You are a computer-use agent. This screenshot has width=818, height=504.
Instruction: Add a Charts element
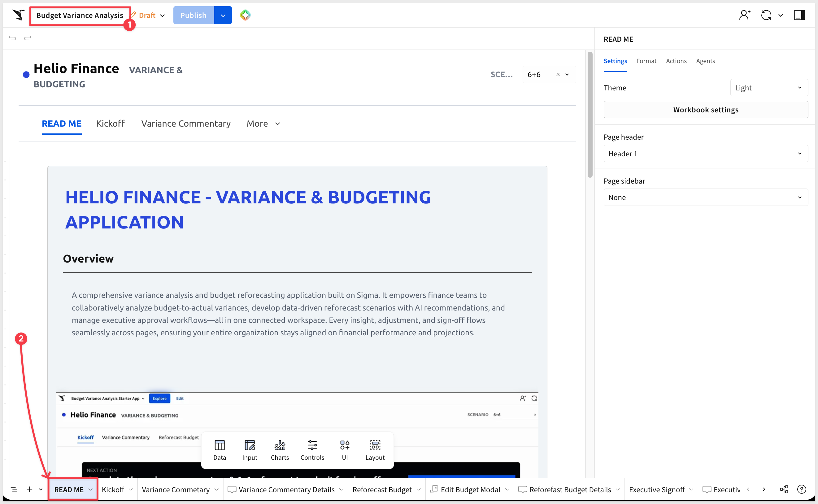pos(280,450)
